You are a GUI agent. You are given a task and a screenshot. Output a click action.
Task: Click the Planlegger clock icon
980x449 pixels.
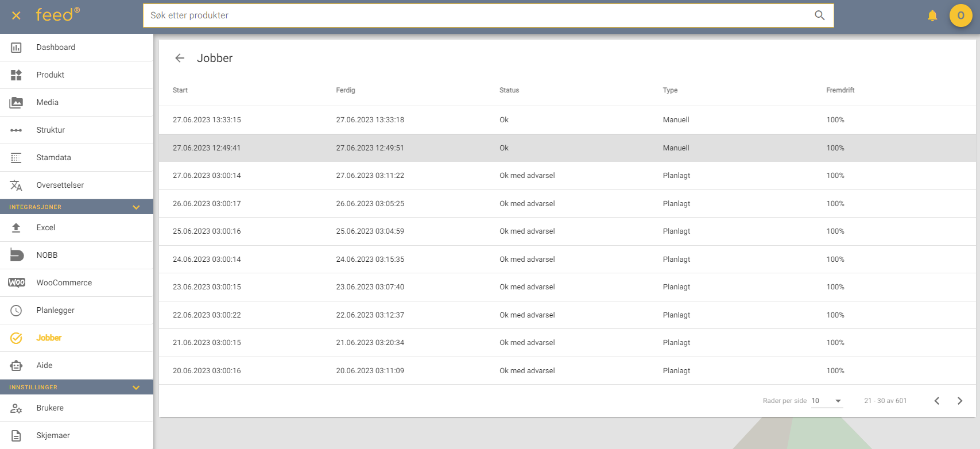(x=16, y=311)
